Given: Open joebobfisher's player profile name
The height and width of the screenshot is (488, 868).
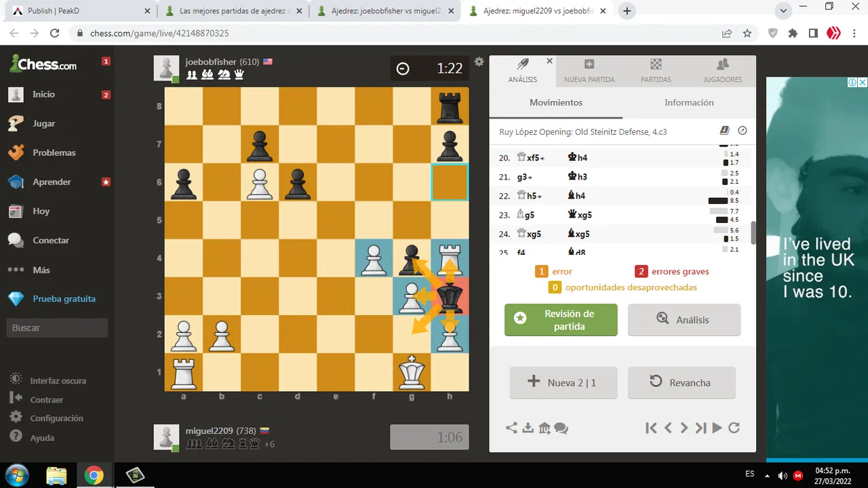Looking at the screenshot, I should tap(211, 62).
